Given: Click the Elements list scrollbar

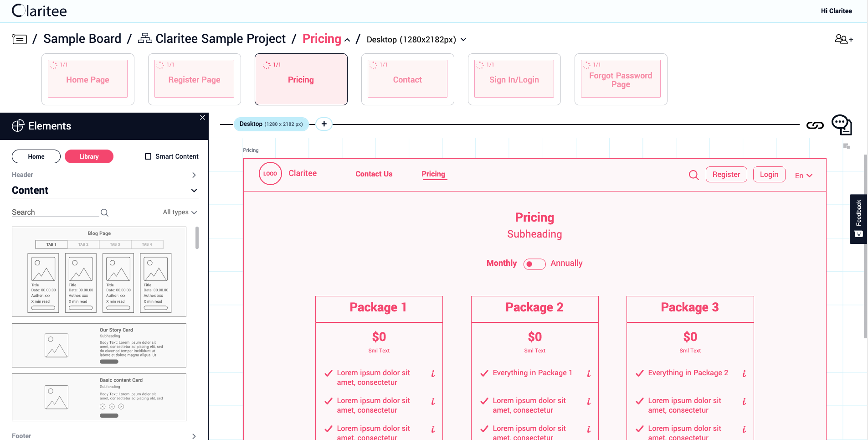Looking at the screenshot, I should tap(197, 238).
